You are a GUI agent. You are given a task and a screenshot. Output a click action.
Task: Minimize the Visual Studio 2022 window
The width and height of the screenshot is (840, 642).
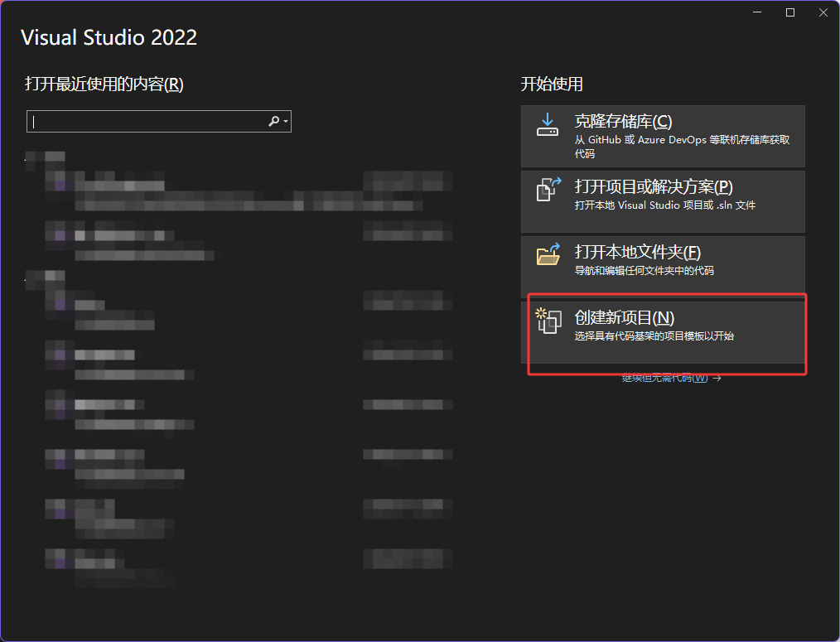757,12
